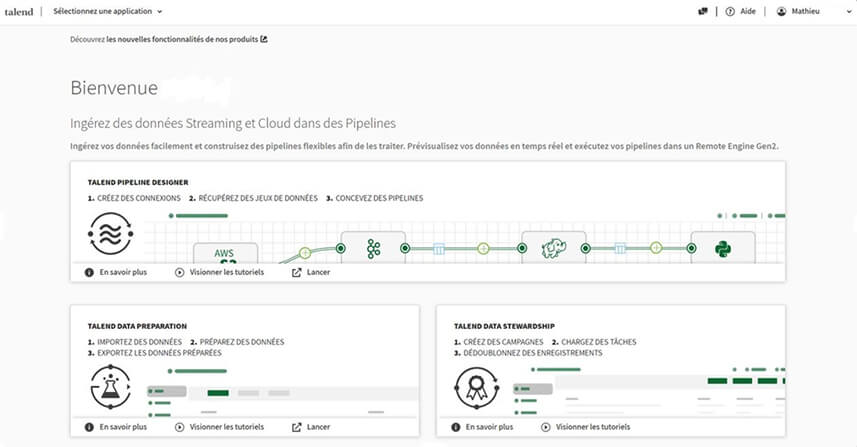Screen dimensions: 857x447
Task: Open the chat messages icon in header
Action: 702,11
